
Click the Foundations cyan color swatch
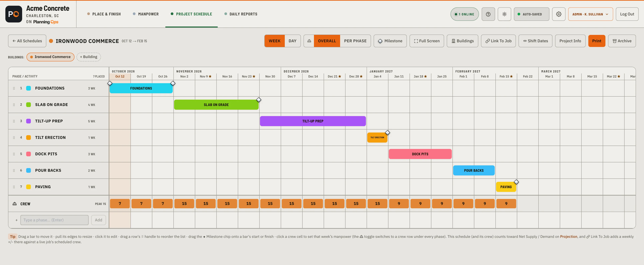(x=29, y=88)
